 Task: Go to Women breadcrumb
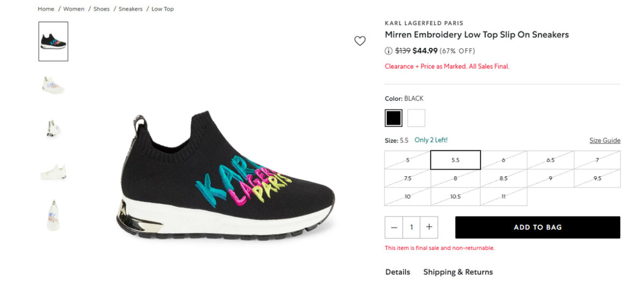pos(74,9)
